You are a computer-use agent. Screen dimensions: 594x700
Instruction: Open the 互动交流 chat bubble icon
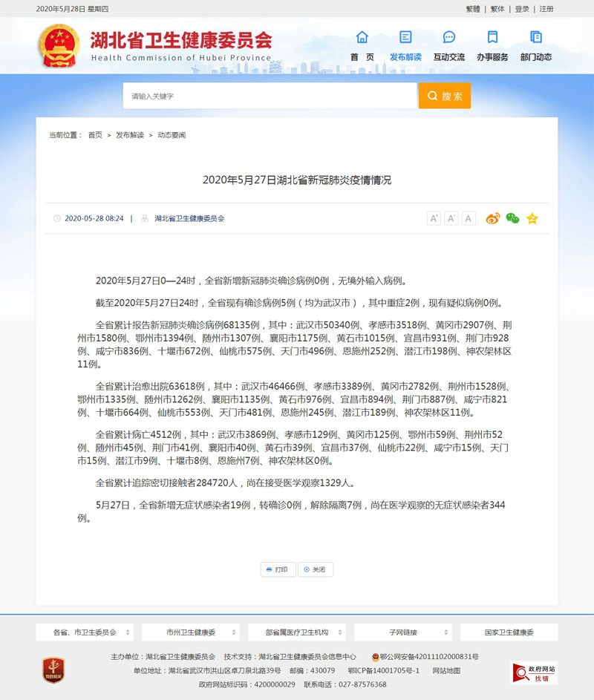(448, 37)
